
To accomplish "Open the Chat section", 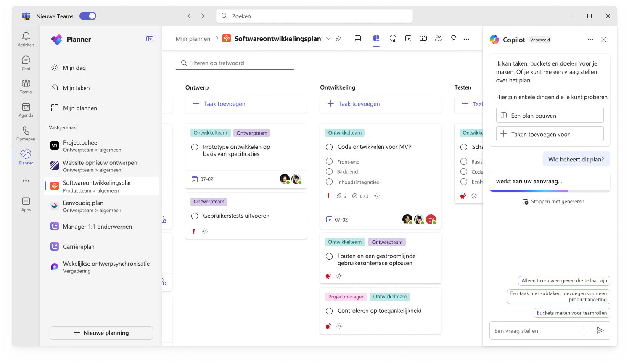I will [x=26, y=63].
